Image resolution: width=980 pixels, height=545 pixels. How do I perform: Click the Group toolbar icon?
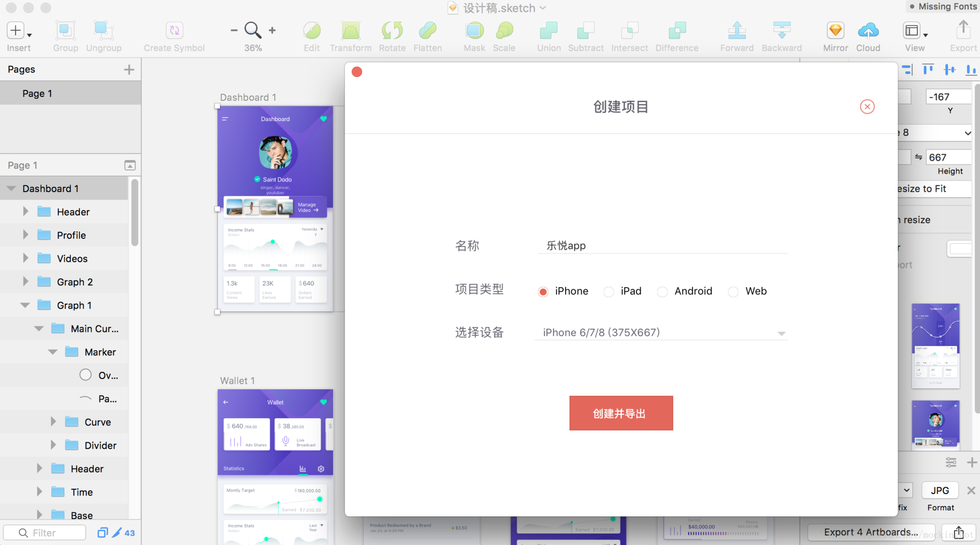[x=65, y=31]
